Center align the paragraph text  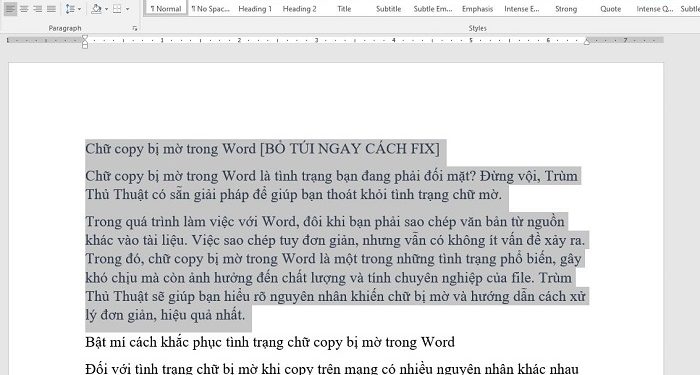coord(24,8)
